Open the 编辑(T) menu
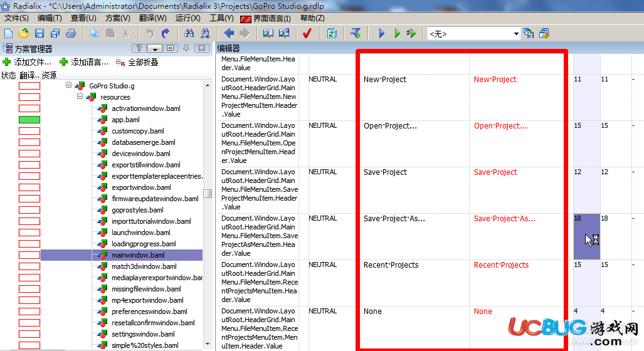644x351 pixels. pos(50,18)
